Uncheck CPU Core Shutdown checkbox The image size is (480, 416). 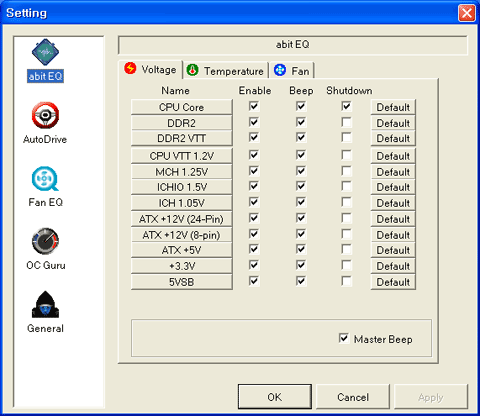[346, 106]
